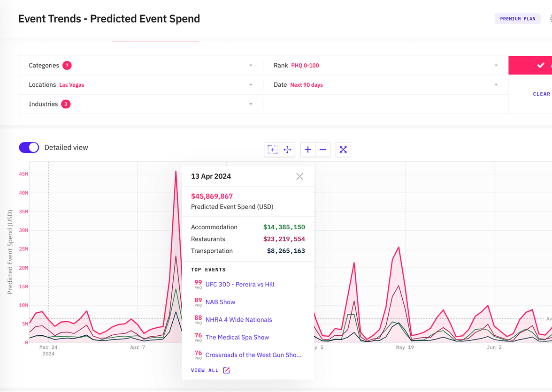
Task: Open View All with the external link icon
Action: pos(226,370)
